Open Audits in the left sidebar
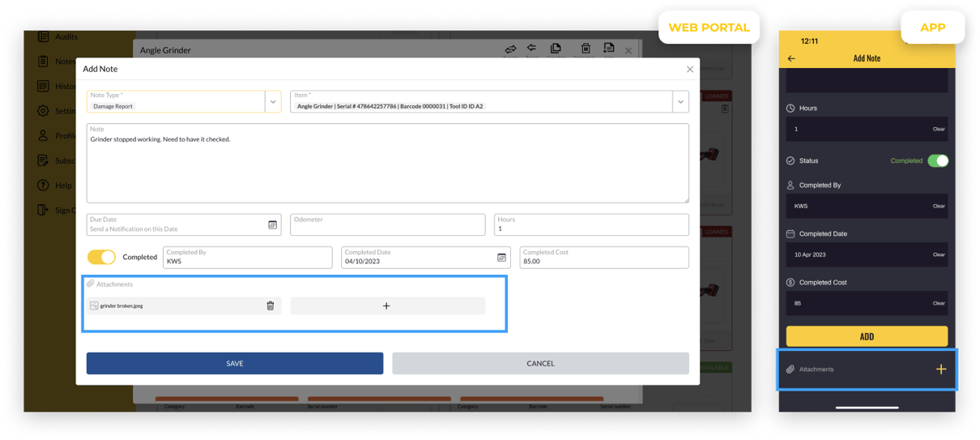Screen dimensions: 980x440 [45, 36]
